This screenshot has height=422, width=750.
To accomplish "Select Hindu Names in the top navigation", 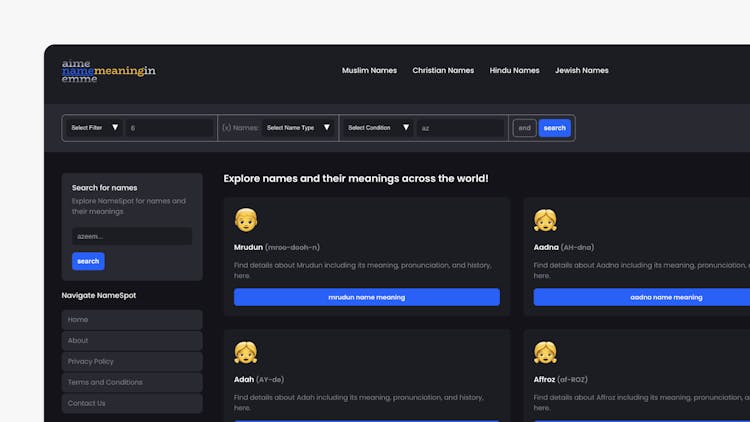I will (514, 71).
